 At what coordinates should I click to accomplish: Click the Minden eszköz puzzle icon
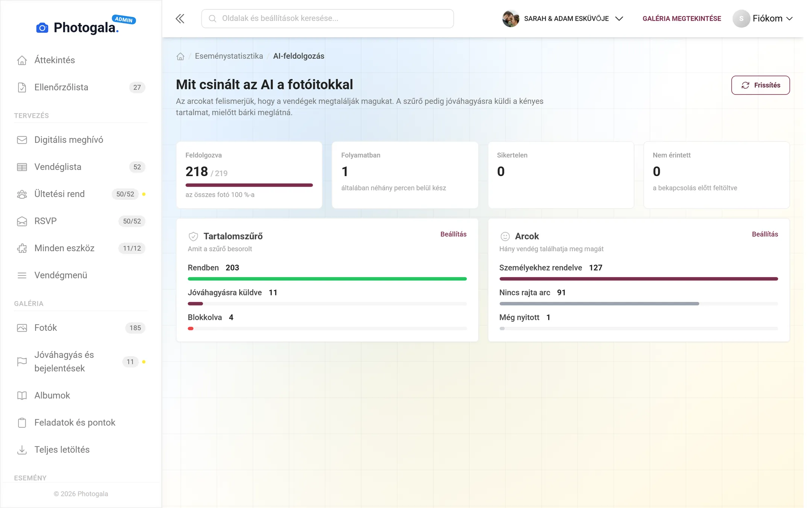pyautogui.click(x=22, y=248)
